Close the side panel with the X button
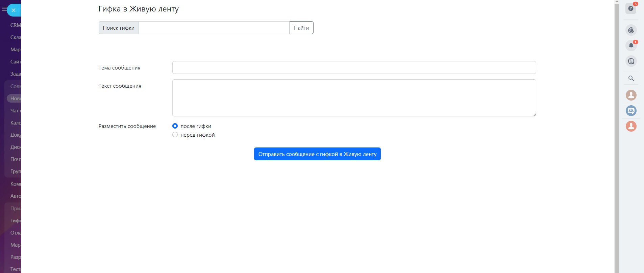 pos(14,10)
